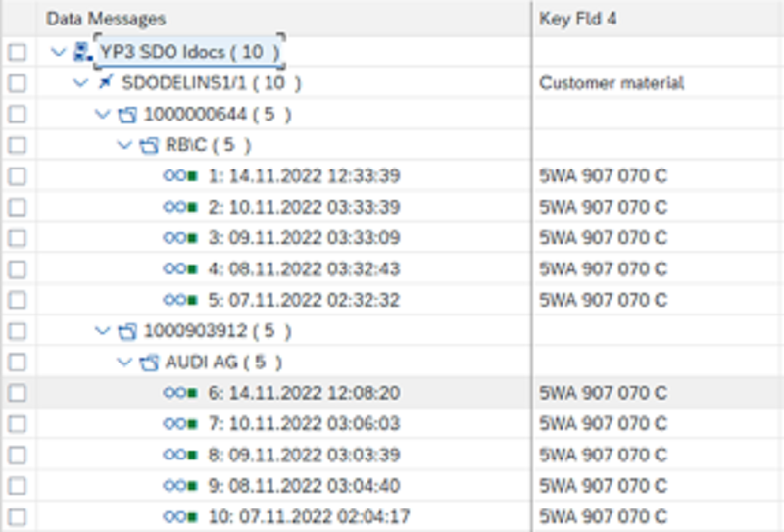The image size is (784, 532).
Task: Tick the checkbox for YP3 SDO Idocs row
Action: [18, 52]
